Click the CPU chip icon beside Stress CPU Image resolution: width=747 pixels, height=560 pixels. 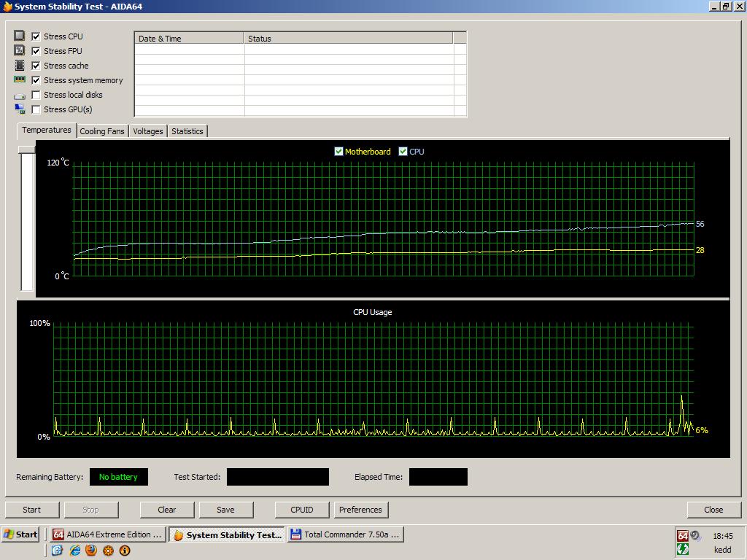click(x=19, y=36)
